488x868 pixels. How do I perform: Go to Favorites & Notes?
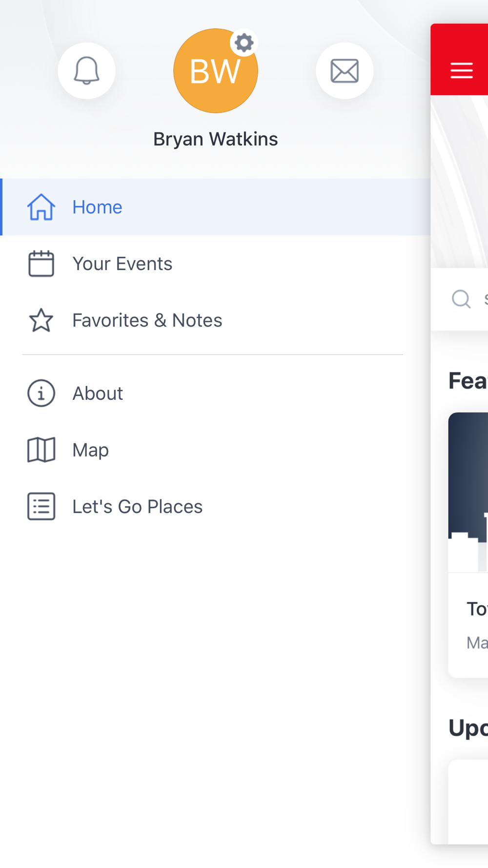click(215, 320)
